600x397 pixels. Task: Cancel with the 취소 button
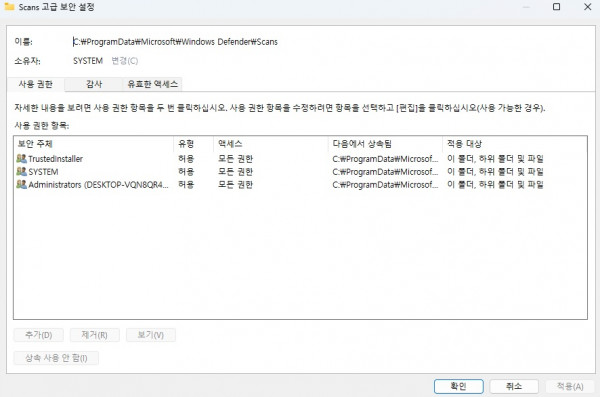coord(514,386)
